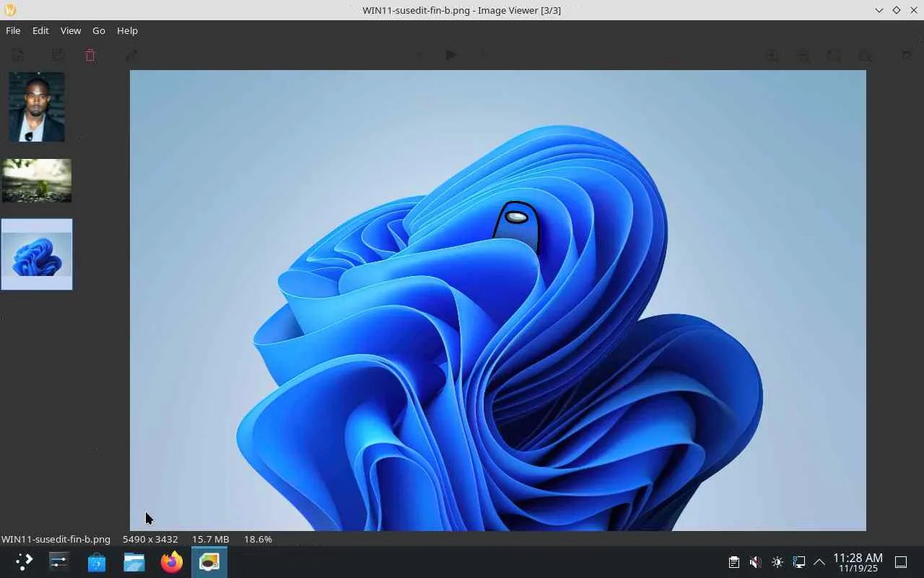
Task: Click the main displayed blue bloom image
Action: [498, 301]
